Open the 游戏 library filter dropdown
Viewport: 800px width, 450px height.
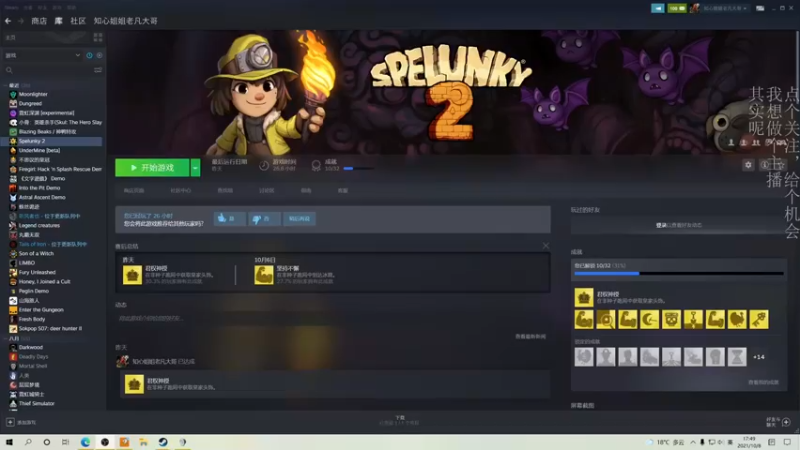click(42, 55)
